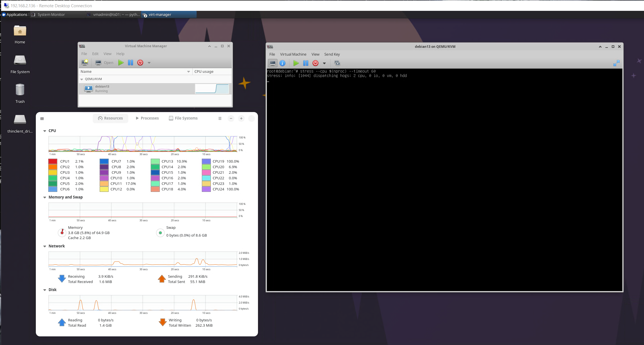
Task: Click the CPU19 color swatch
Action: coord(206,161)
